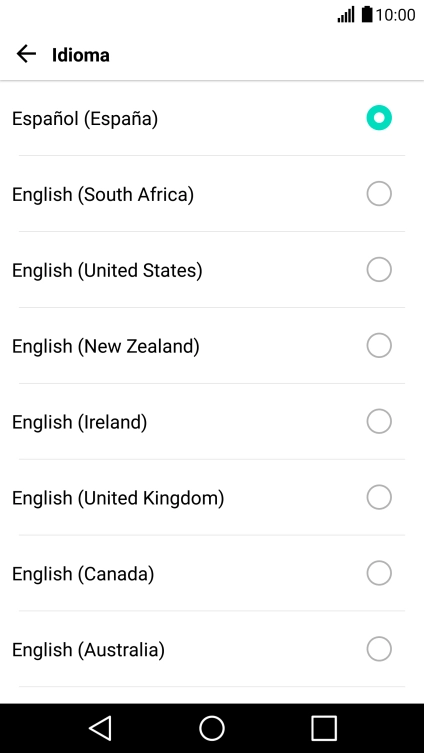Tap the Android back navigation triangle
Screen dimensions: 424x753
click(100, 728)
